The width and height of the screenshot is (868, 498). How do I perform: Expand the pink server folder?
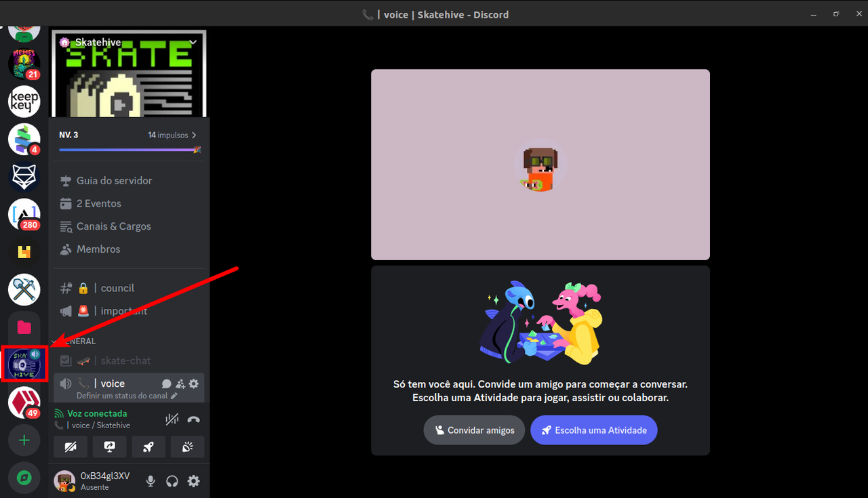point(24,327)
